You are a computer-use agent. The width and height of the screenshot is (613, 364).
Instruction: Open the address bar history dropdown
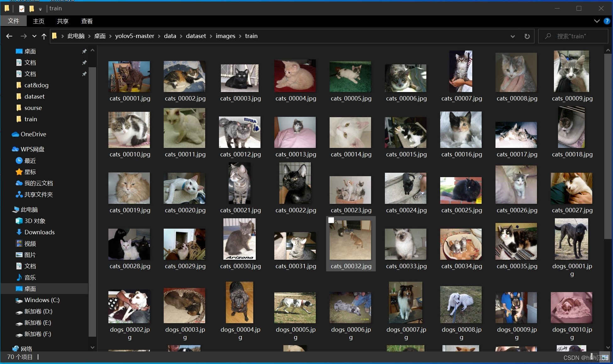(512, 36)
